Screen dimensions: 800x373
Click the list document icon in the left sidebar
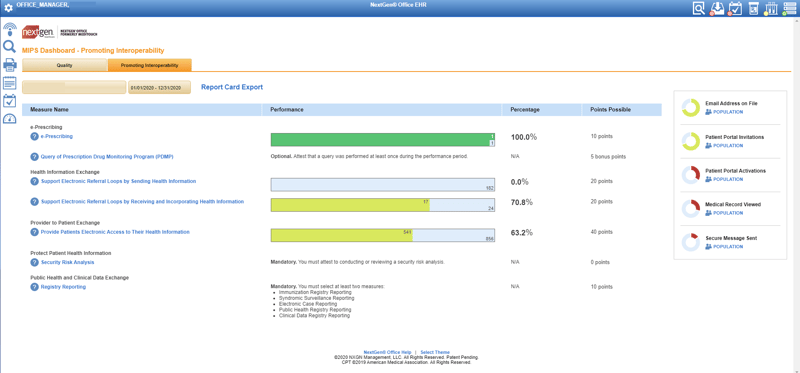[x=10, y=83]
